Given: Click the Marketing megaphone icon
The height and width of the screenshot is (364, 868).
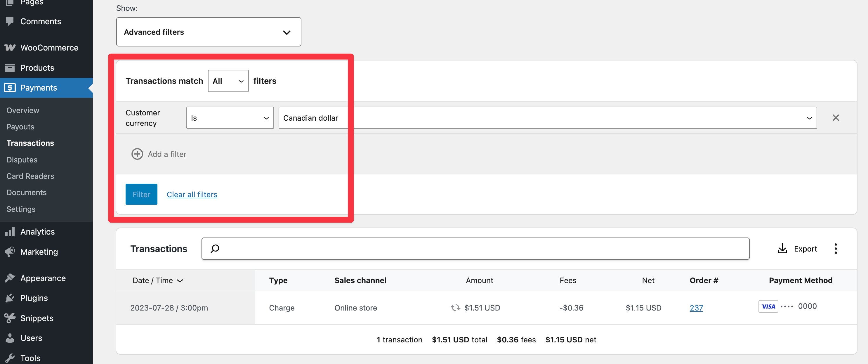Looking at the screenshot, I should (10, 252).
